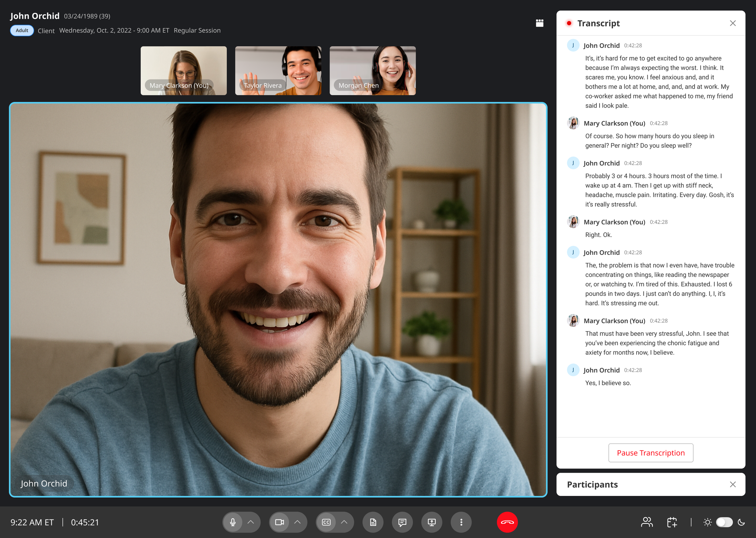The image size is (756, 538).
Task: End the call
Action: tap(507, 522)
